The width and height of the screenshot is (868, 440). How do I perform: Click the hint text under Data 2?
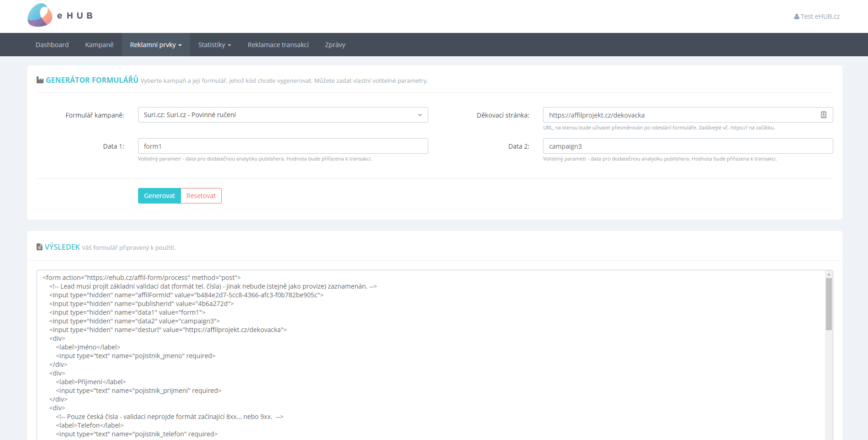660,159
